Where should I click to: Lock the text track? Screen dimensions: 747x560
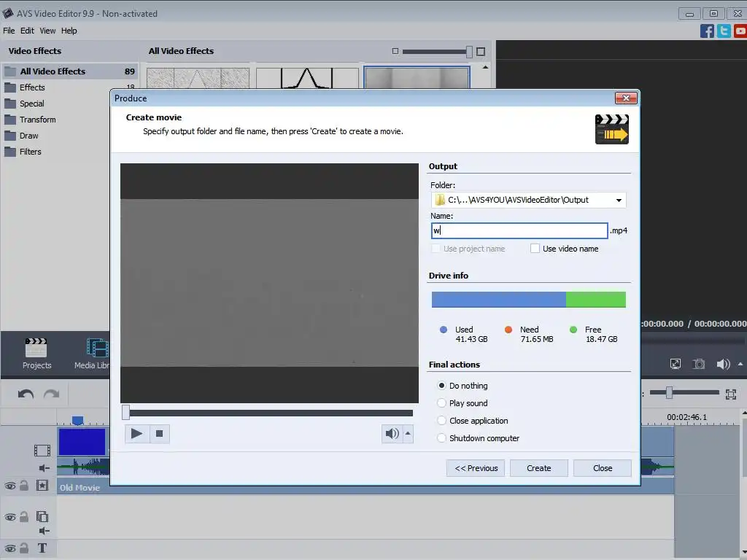24,548
